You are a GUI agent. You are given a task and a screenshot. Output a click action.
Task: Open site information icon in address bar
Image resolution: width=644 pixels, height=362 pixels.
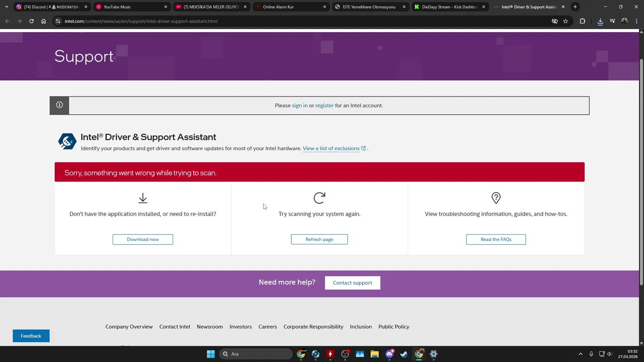click(58, 21)
